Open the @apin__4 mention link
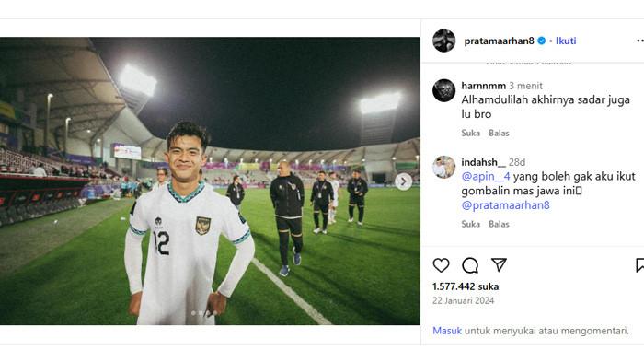The height and width of the screenshot is (362, 644). pos(486,177)
